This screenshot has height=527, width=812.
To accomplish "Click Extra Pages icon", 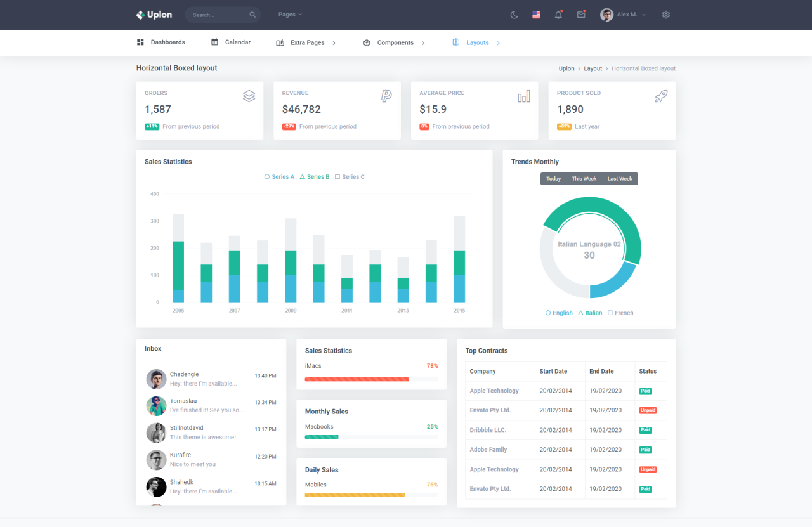I will coord(280,43).
